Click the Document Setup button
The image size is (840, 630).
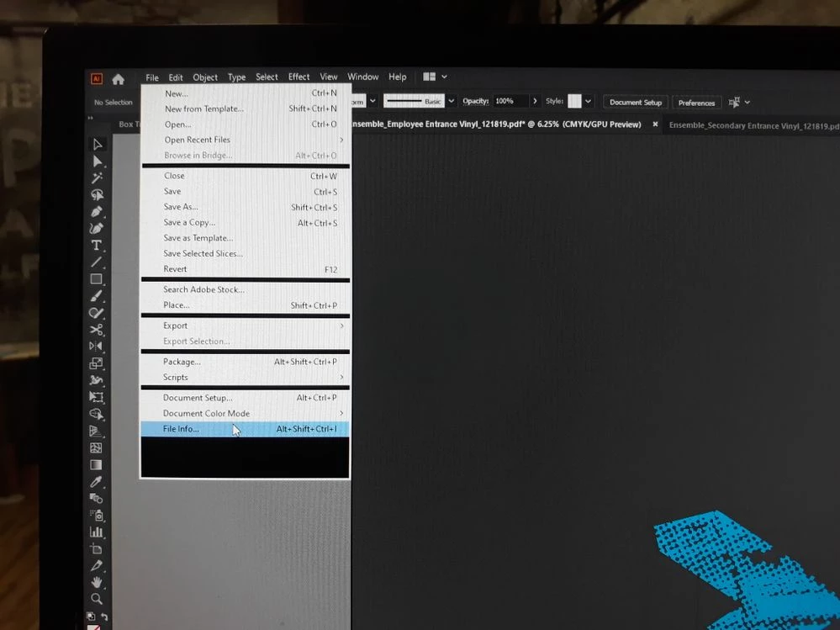click(636, 103)
